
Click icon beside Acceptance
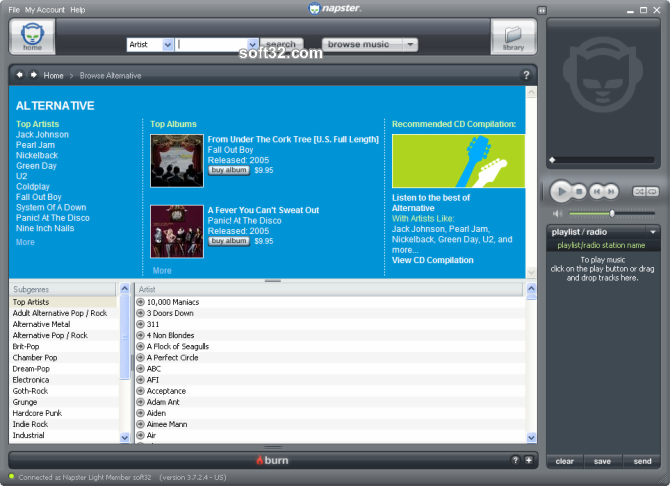140,391
